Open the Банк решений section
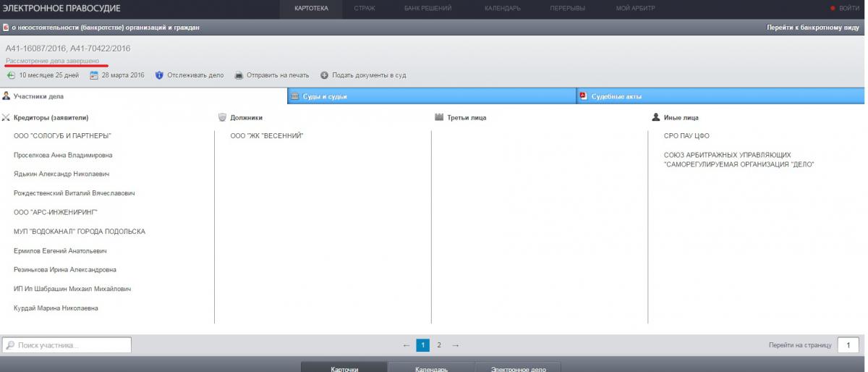 point(427,8)
